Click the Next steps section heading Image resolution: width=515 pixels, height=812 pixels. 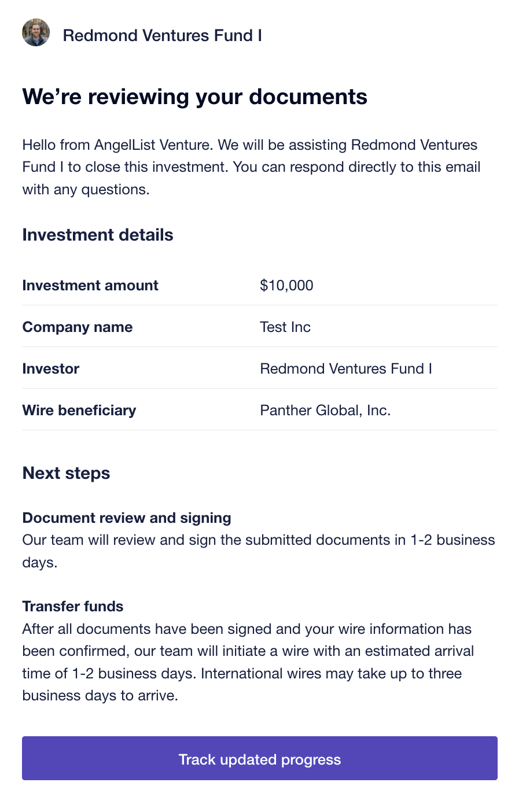tap(66, 473)
